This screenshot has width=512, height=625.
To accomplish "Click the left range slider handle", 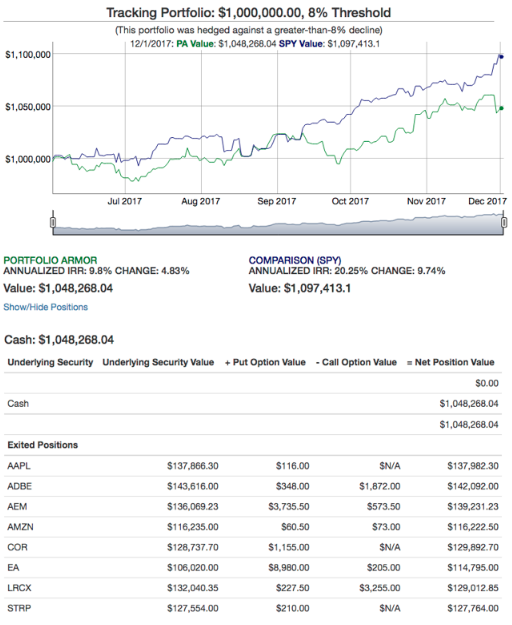I will point(53,222).
